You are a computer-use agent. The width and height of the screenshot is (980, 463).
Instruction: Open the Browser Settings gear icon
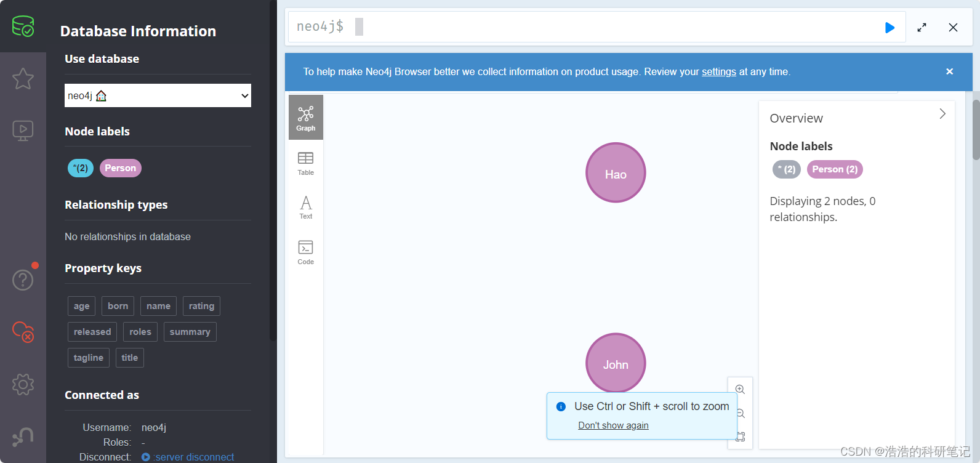[23, 385]
